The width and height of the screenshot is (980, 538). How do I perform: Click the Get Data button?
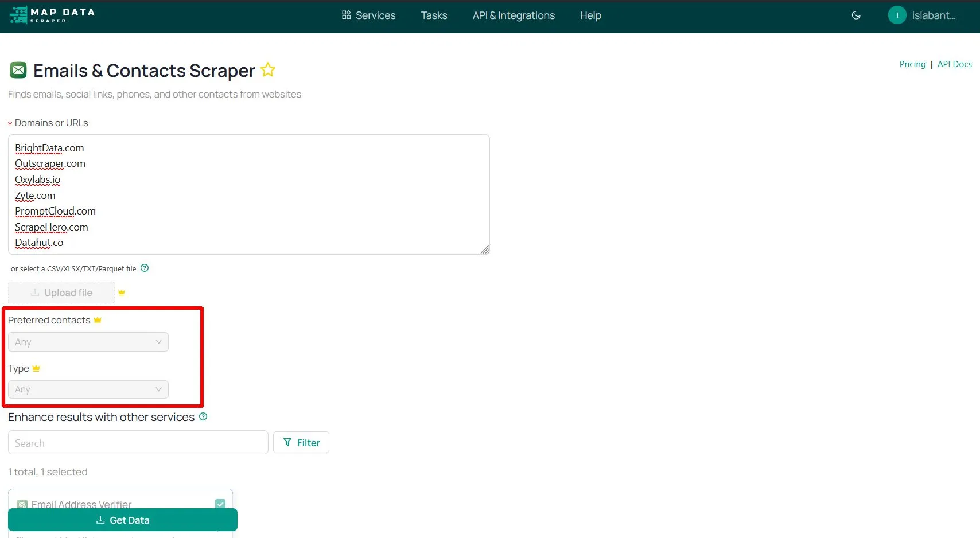tap(123, 520)
